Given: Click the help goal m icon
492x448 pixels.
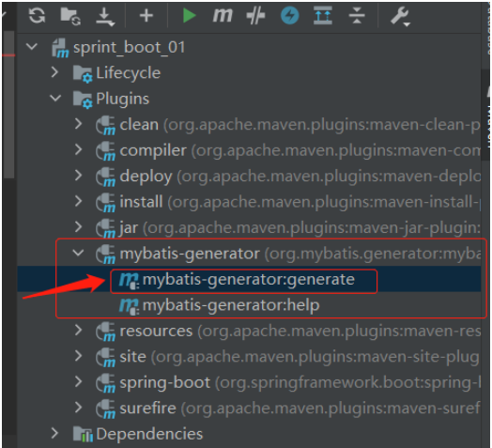Looking at the screenshot, I should click(129, 306).
